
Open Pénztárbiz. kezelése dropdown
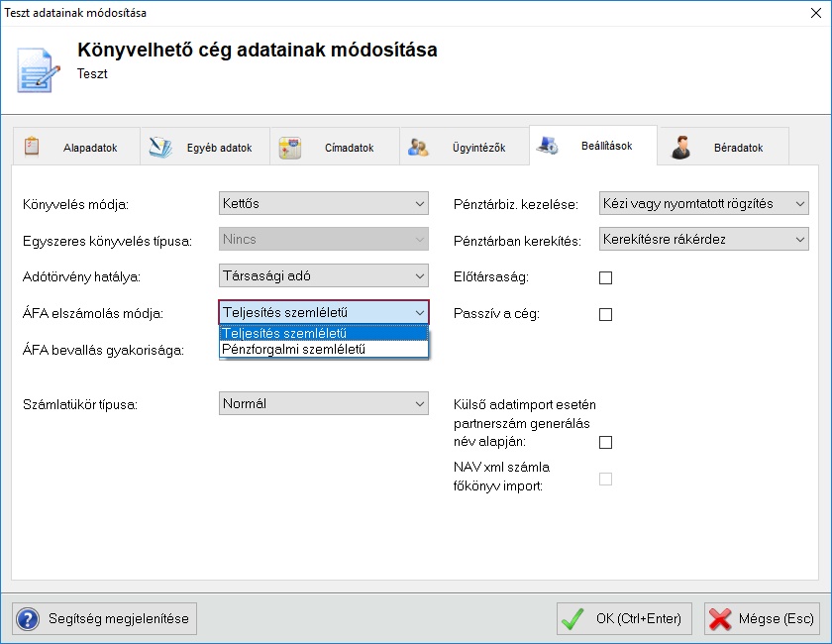pos(703,204)
